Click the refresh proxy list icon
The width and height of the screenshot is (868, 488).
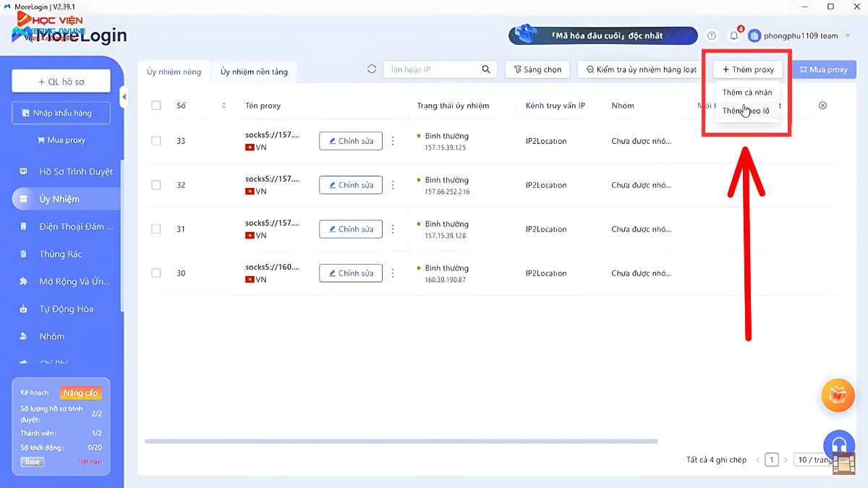point(372,69)
